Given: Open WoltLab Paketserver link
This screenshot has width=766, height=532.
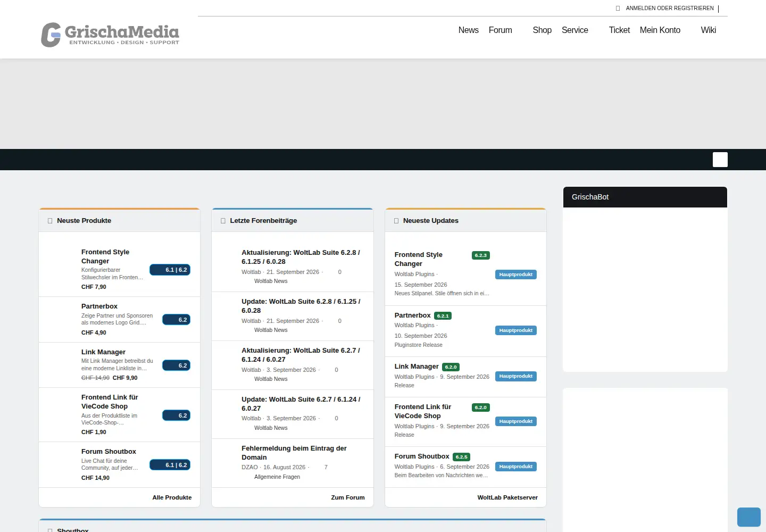Looking at the screenshot, I should click(x=507, y=497).
